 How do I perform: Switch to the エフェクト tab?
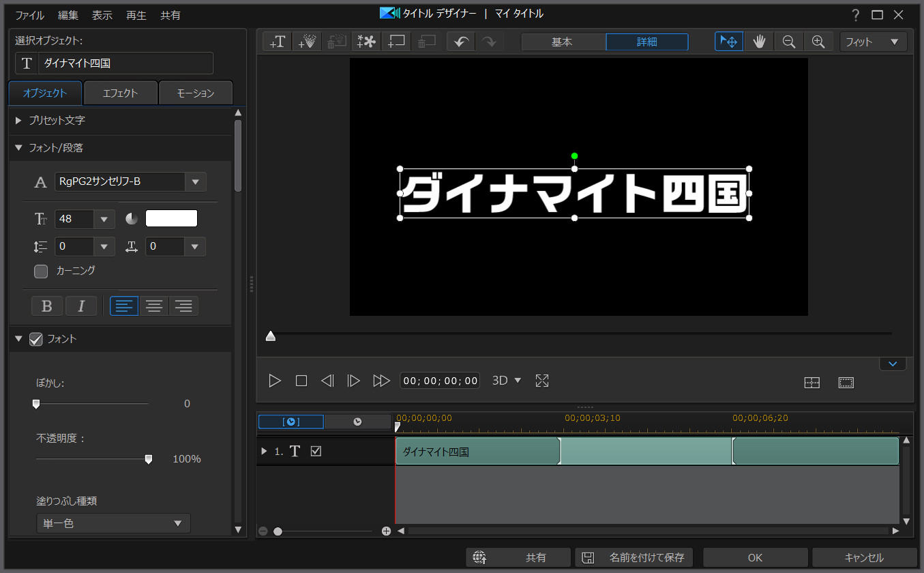(x=120, y=93)
